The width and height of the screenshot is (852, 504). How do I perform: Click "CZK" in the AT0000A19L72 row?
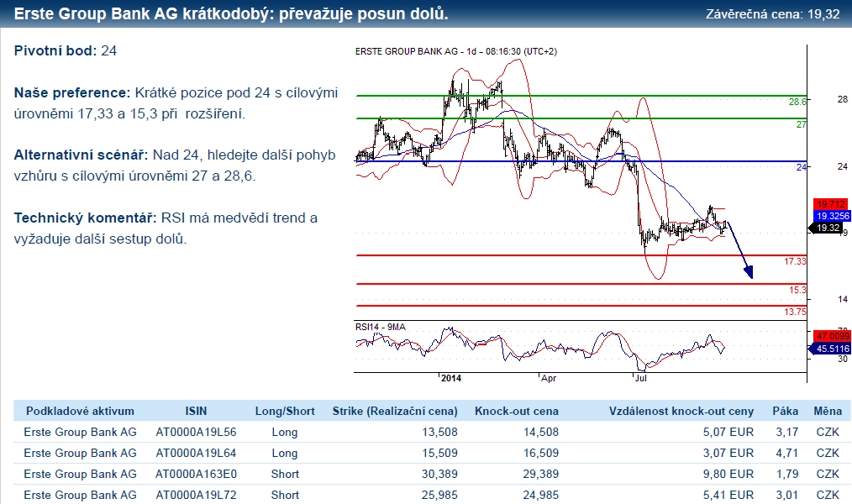coord(828,496)
